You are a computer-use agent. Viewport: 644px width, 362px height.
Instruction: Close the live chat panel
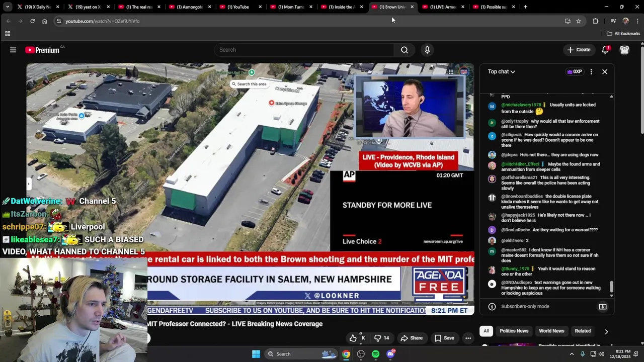click(x=605, y=72)
